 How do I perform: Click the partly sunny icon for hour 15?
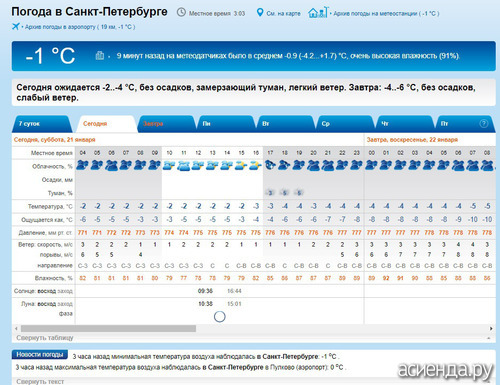click(x=241, y=165)
